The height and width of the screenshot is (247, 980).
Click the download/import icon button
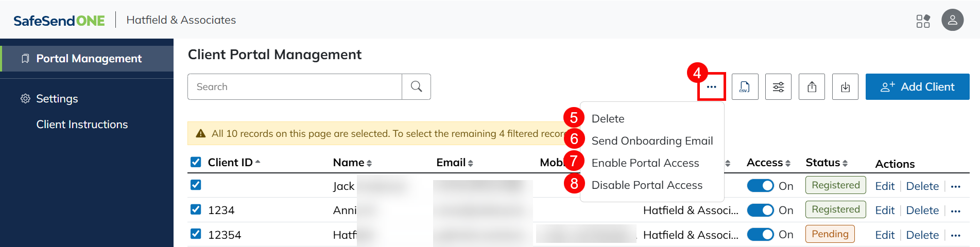click(x=845, y=86)
